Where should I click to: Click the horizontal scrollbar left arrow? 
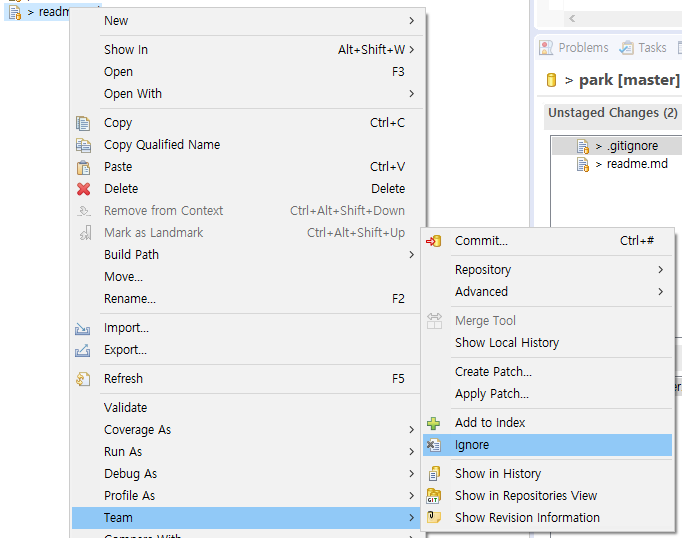pos(572,19)
